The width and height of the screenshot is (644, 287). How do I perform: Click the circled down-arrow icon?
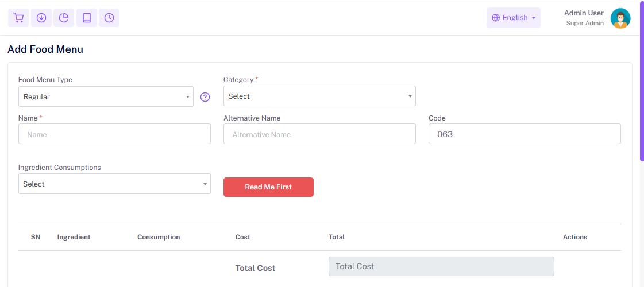pos(41,18)
